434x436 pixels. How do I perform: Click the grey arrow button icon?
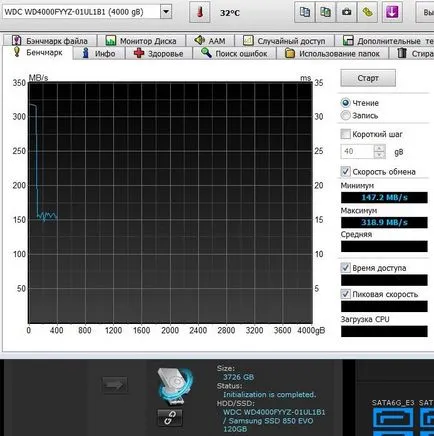click(x=115, y=385)
